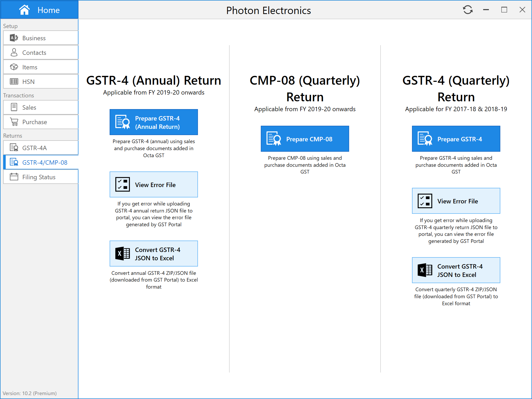Click the Purchase cart icon

click(x=14, y=122)
